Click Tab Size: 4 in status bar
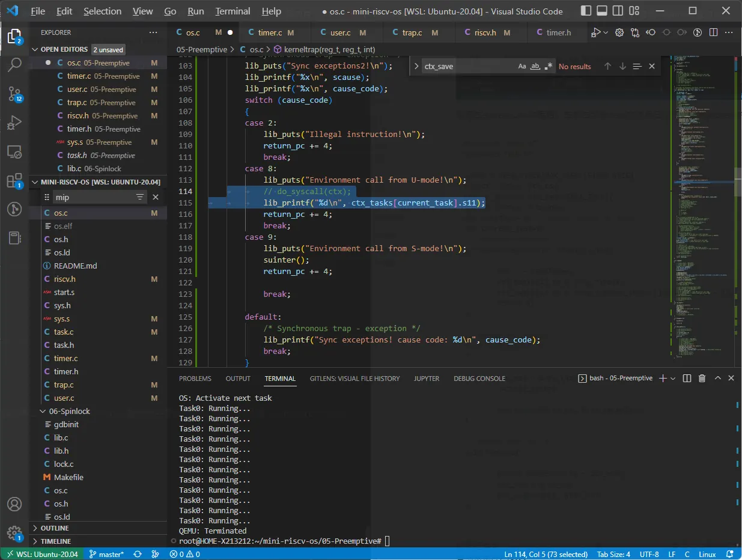Viewport: 742px width, 560px height. pos(613,554)
